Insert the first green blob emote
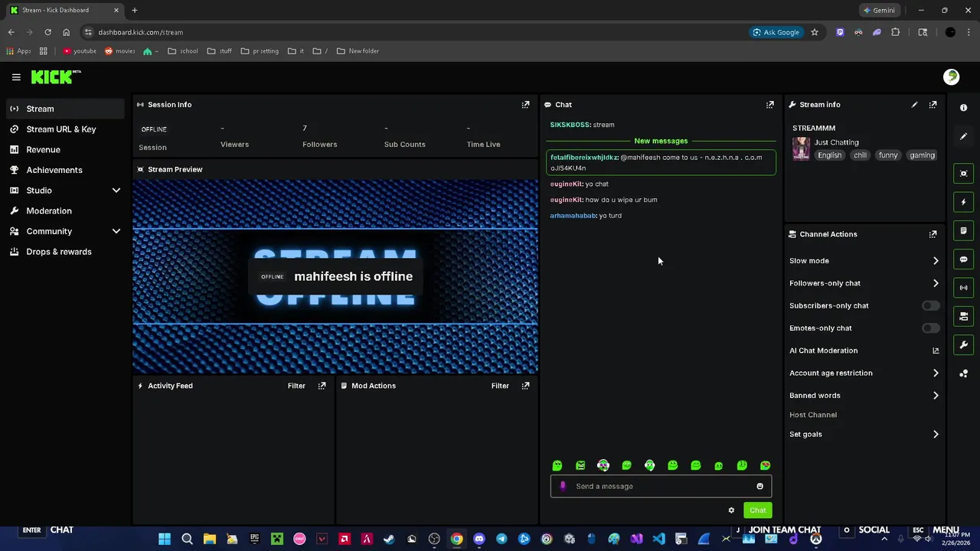The height and width of the screenshot is (551, 980). [557, 465]
